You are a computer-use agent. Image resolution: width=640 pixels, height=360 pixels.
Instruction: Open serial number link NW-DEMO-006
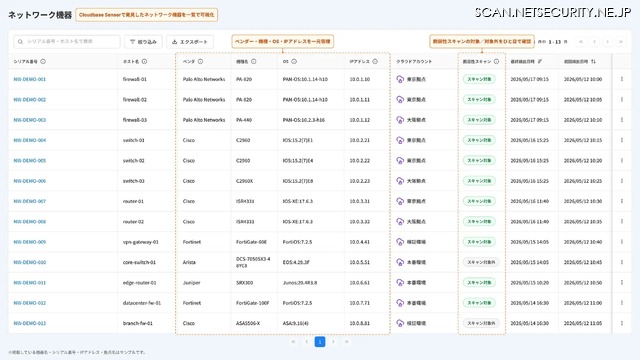[x=30, y=181]
